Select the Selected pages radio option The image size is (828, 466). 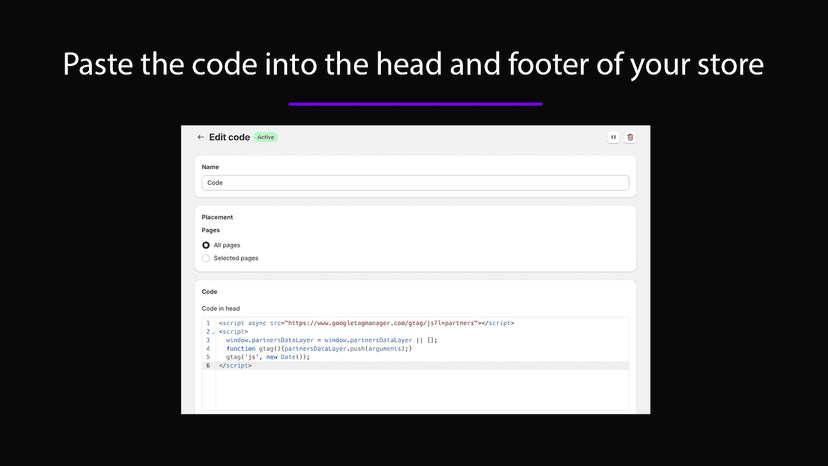pyautogui.click(x=206, y=258)
